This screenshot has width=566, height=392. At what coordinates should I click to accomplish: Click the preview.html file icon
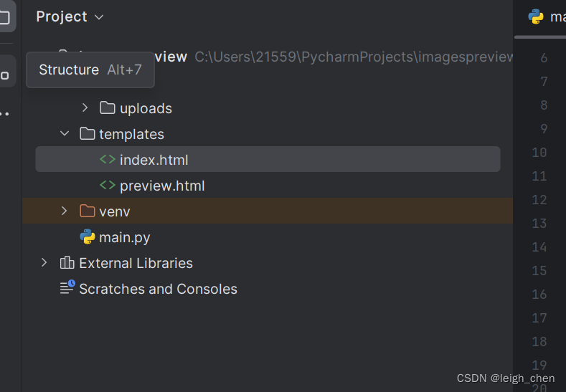(x=108, y=186)
